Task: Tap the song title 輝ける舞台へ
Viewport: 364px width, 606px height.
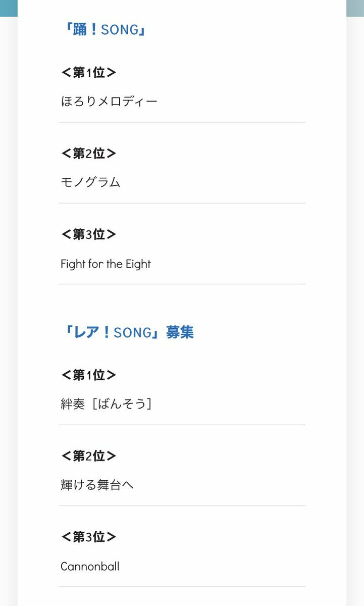Action: [x=97, y=485]
